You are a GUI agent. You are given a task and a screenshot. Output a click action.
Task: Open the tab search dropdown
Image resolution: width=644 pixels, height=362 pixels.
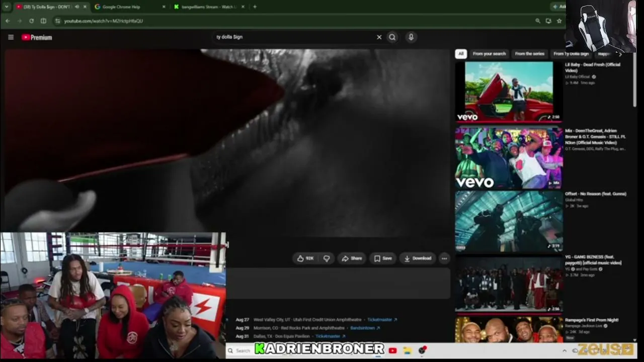[7, 7]
